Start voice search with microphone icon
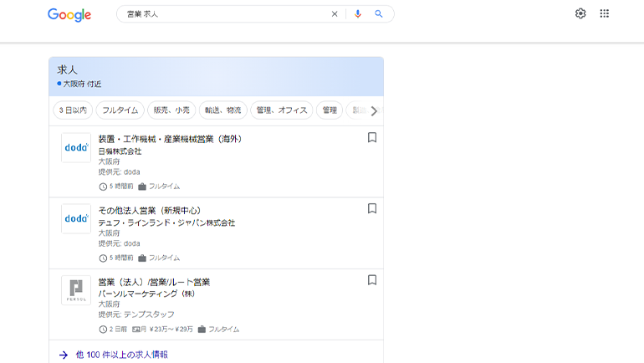This screenshot has height=363, width=644. point(358,14)
